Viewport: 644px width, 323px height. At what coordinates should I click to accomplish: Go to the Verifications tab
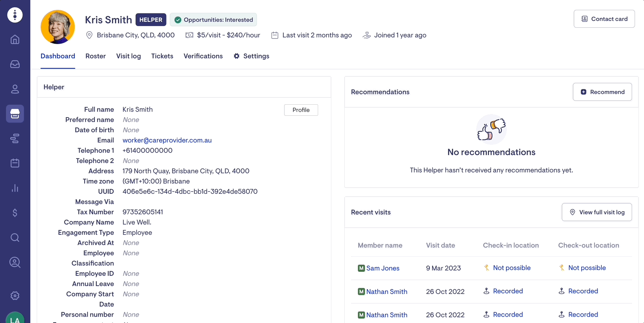click(x=203, y=56)
